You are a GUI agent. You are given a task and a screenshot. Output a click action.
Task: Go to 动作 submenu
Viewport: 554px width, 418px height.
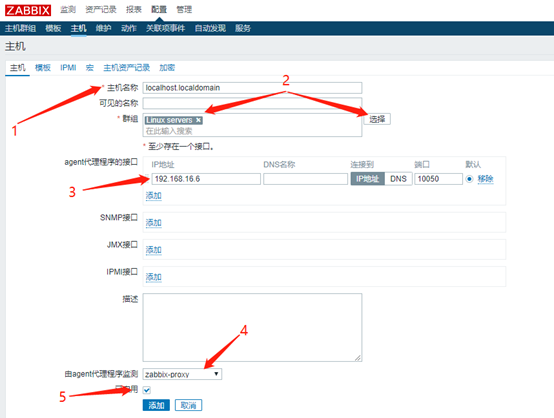129,28
